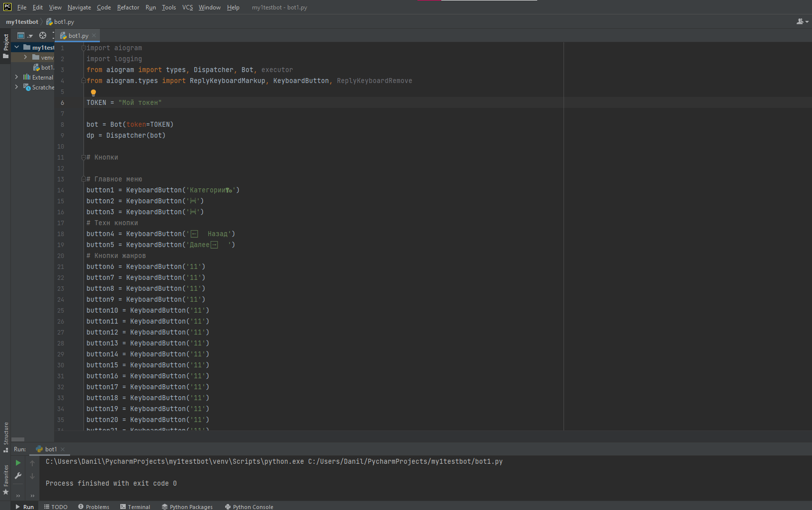Click on the button5 'Далее' line

click(x=161, y=245)
